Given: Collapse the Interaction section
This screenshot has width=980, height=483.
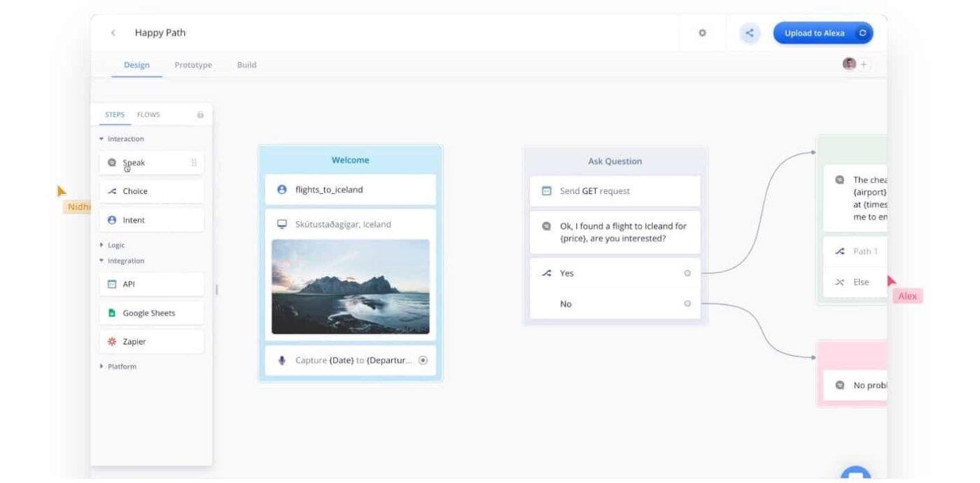Looking at the screenshot, I should (x=102, y=139).
